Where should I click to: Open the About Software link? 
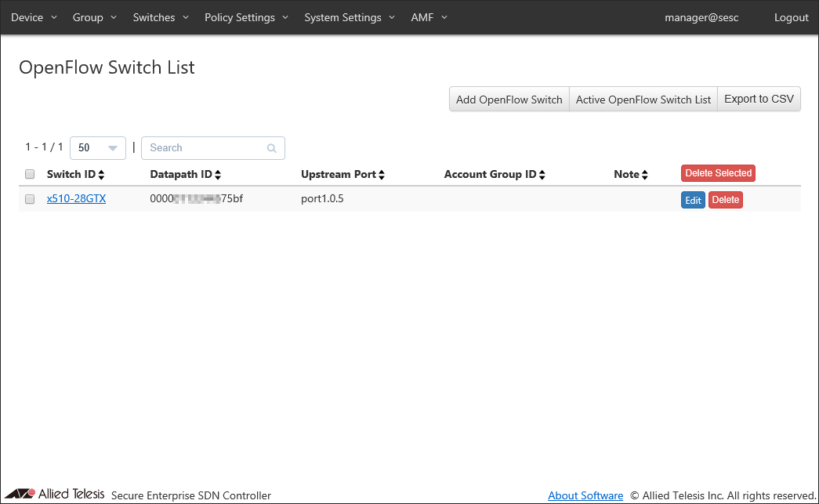pos(585,495)
